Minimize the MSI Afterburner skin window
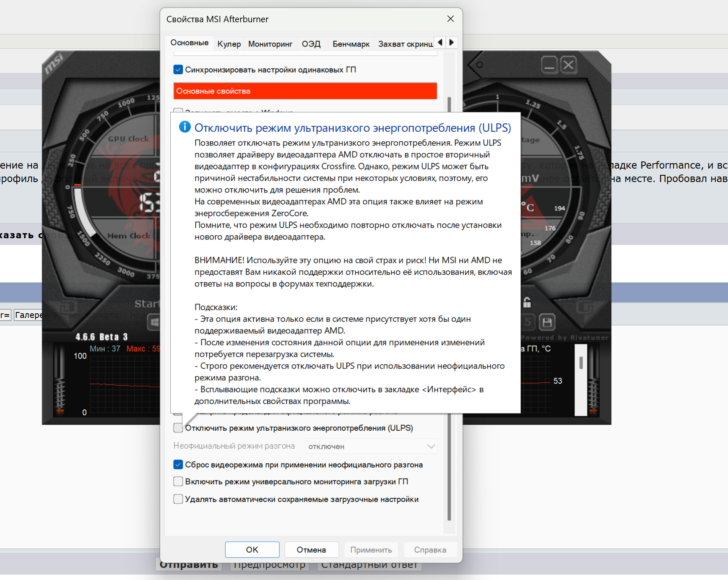 click(x=549, y=65)
